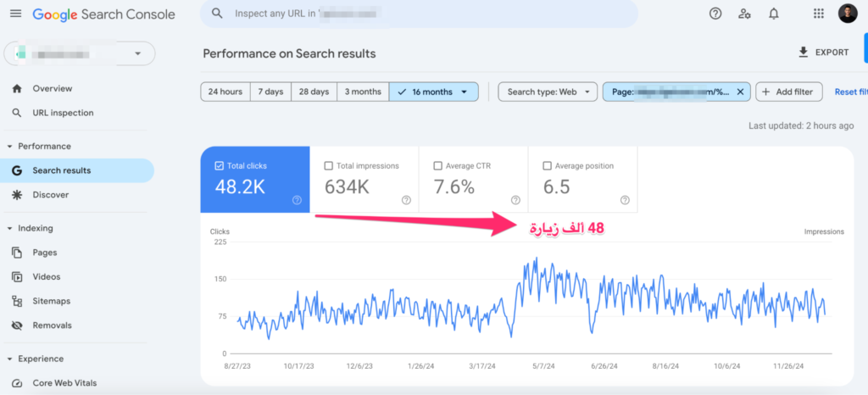Open the notifications bell
Viewport: 868px width, 395px height.
[773, 14]
